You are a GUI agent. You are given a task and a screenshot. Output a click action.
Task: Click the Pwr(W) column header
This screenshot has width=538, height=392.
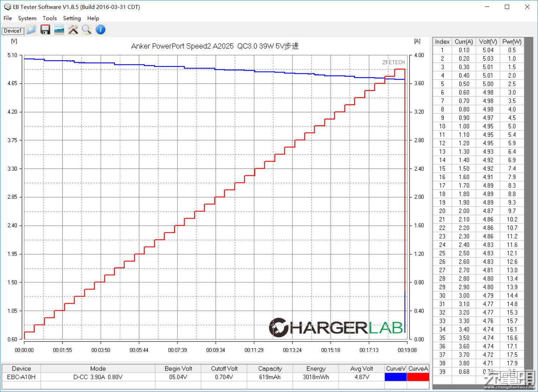[512, 42]
